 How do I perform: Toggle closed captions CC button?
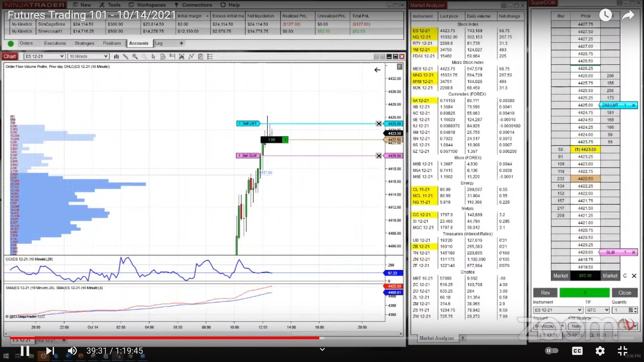click(x=577, y=351)
